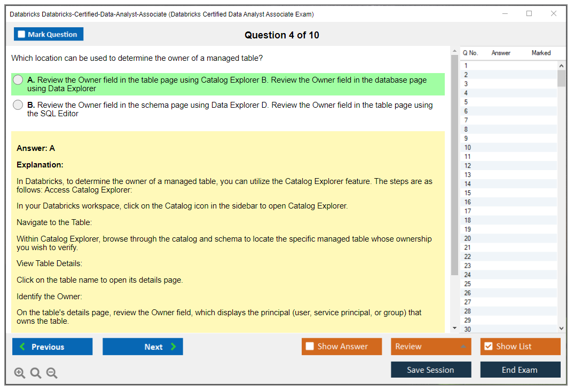Click the End Exam button
This screenshot has height=392, width=574.
(x=520, y=370)
